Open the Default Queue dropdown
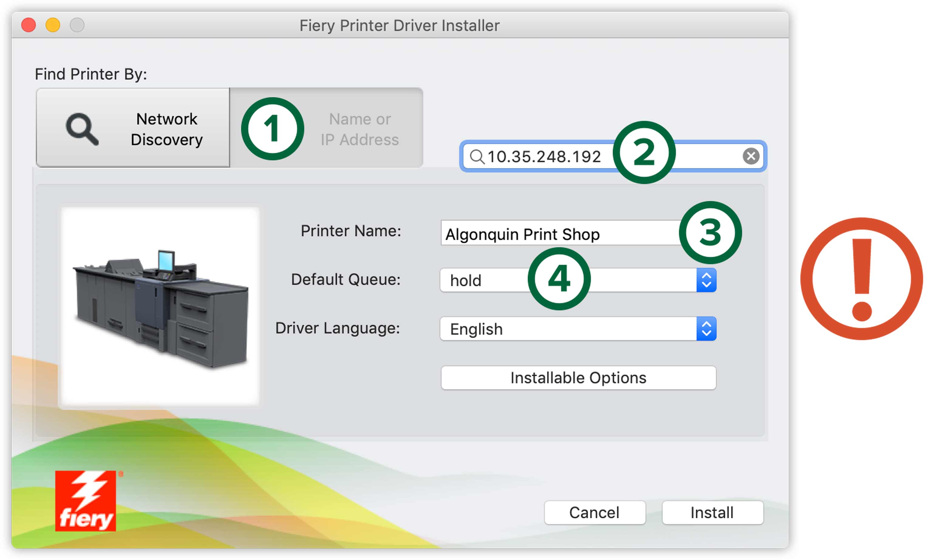931x560 pixels. (578, 280)
